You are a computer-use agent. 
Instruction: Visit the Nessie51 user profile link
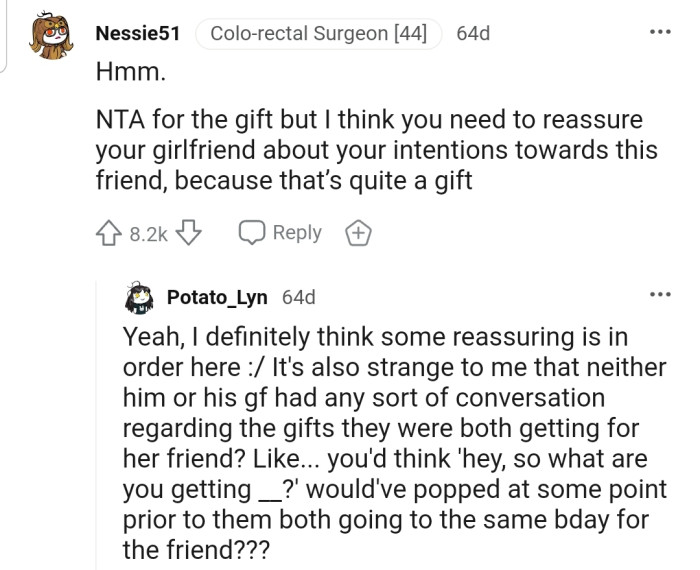coord(138,34)
